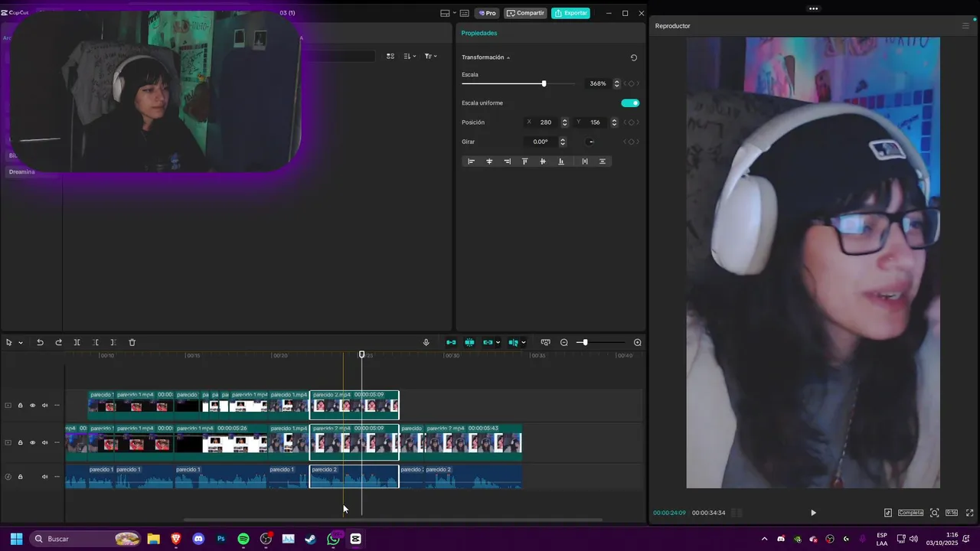Collapse the Transformación section
Viewport: 980px width, 551px height.
pyautogui.click(x=508, y=57)
